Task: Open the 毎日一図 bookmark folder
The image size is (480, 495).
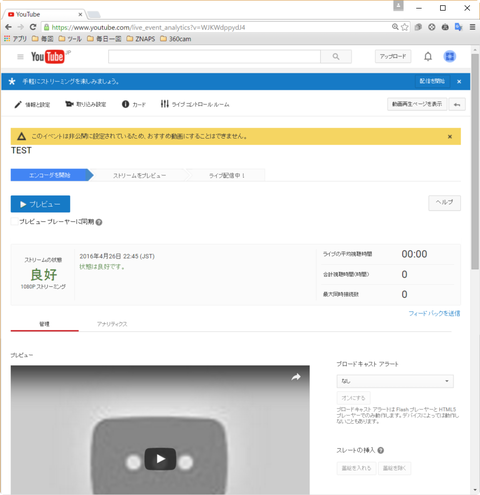Action: point(104,39)
